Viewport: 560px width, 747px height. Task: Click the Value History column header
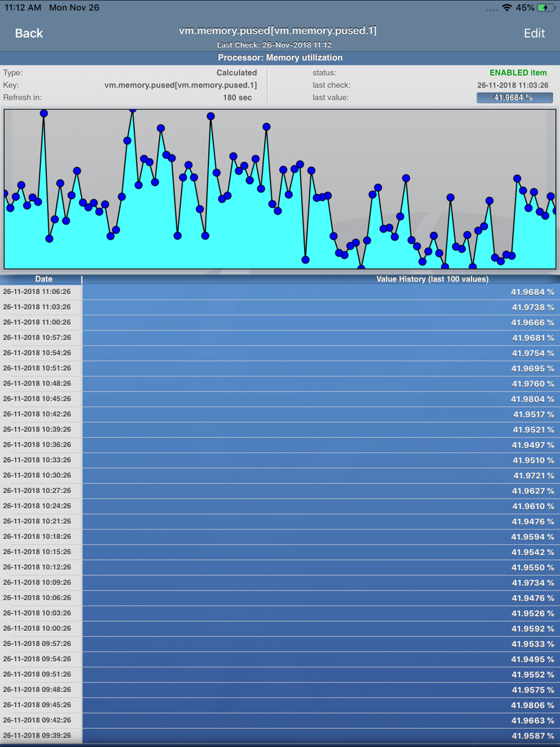[x=432, y=279]
